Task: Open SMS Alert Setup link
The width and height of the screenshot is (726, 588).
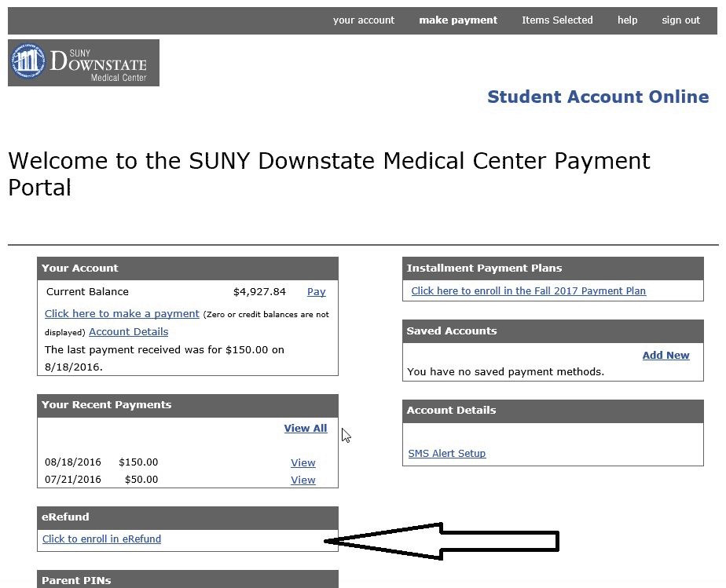Action: click(447, 454)
